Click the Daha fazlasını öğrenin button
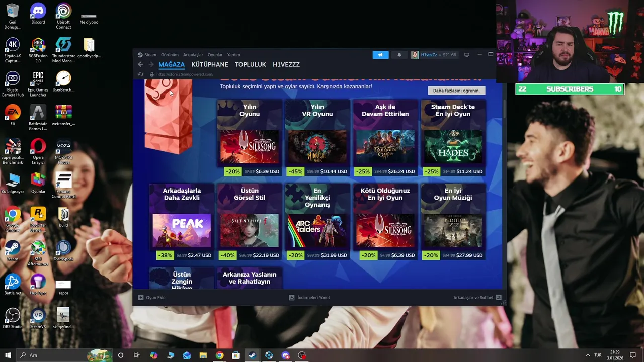This screenshot has height=362, width=644. [456, 90]
